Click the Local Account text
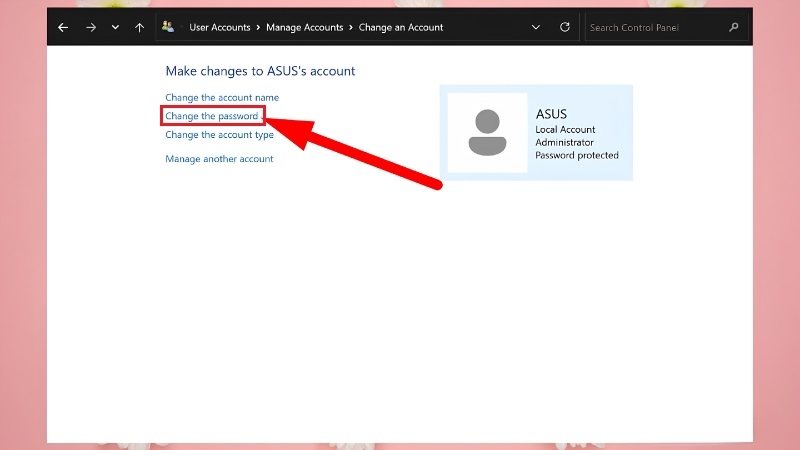The image size is (800, 450). pyautogui.click(x=565, y=130)
